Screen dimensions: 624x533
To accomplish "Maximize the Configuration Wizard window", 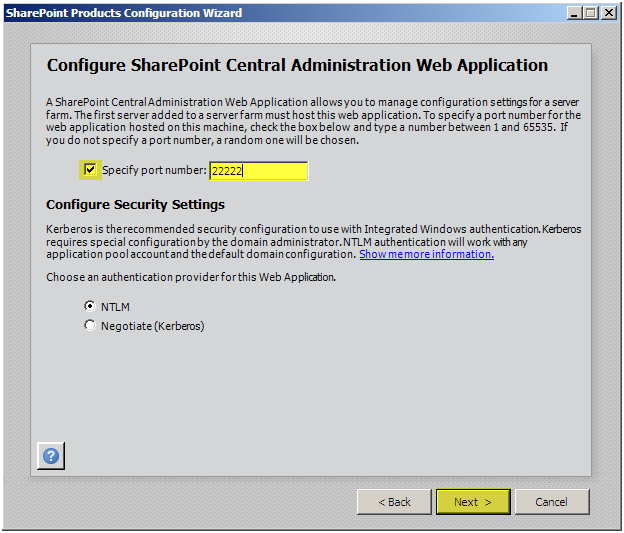I will [x=591, y=13].
